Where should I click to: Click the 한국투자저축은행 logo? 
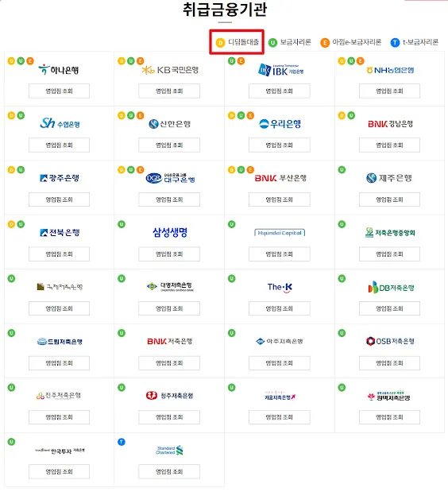tap(60, 451)
